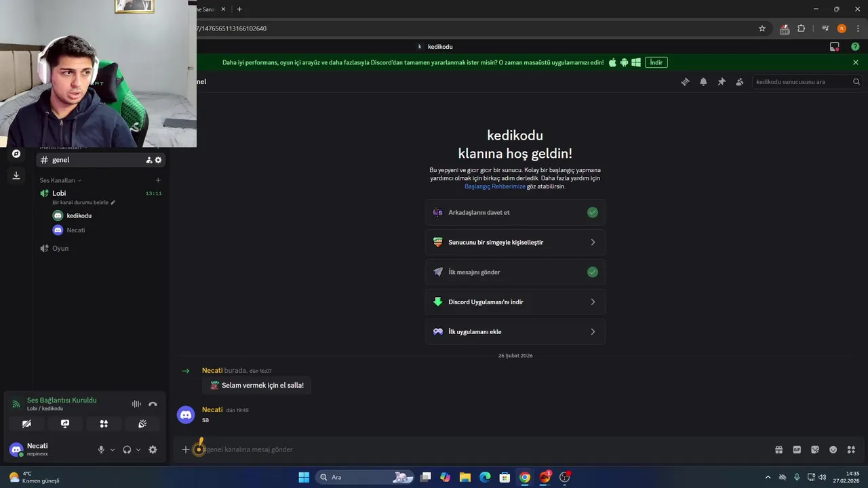Image resolution: width=868 pixels, height=488 pixels.
Task: Expand output device options next to headphones
Action: tap(138, 449)
